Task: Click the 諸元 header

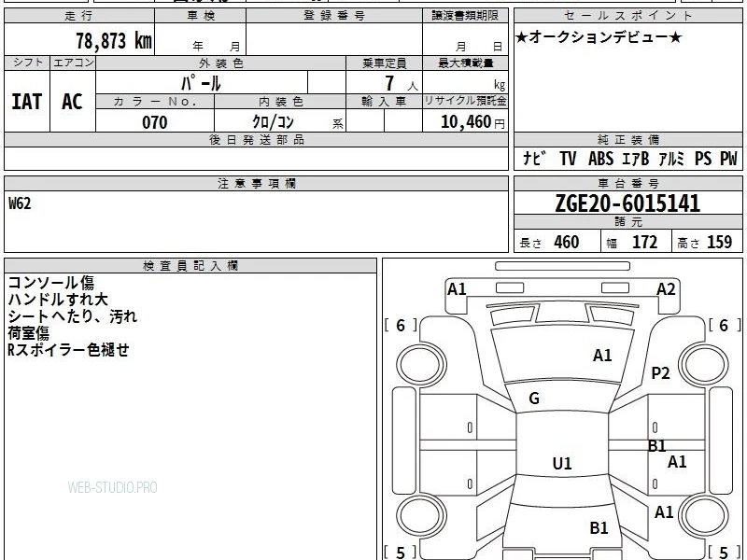Action: tap(627, 222)
